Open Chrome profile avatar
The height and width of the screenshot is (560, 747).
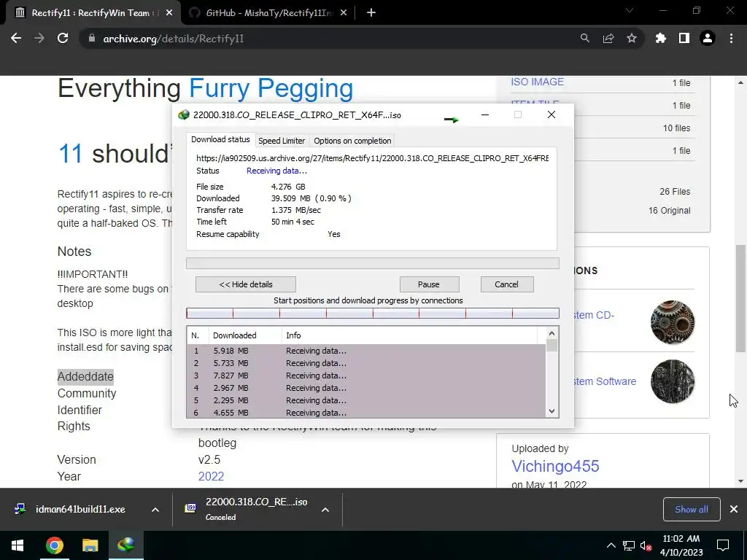point(708,38)
